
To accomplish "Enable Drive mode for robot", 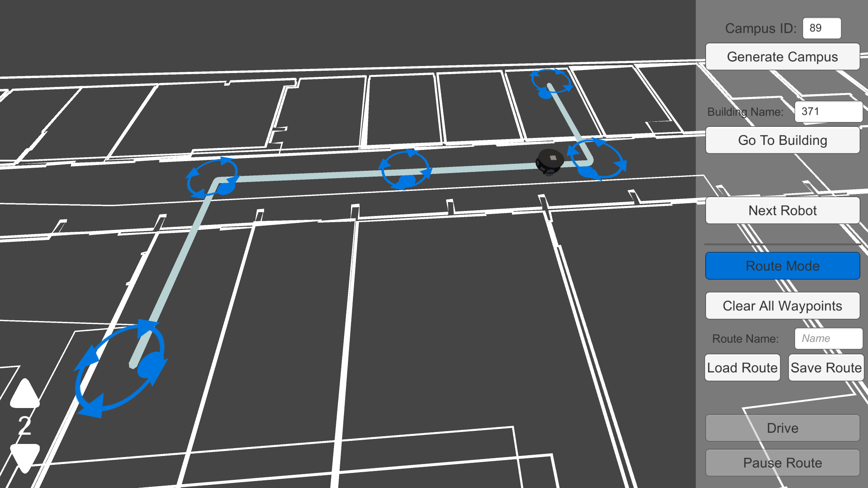I will point(783,427).
